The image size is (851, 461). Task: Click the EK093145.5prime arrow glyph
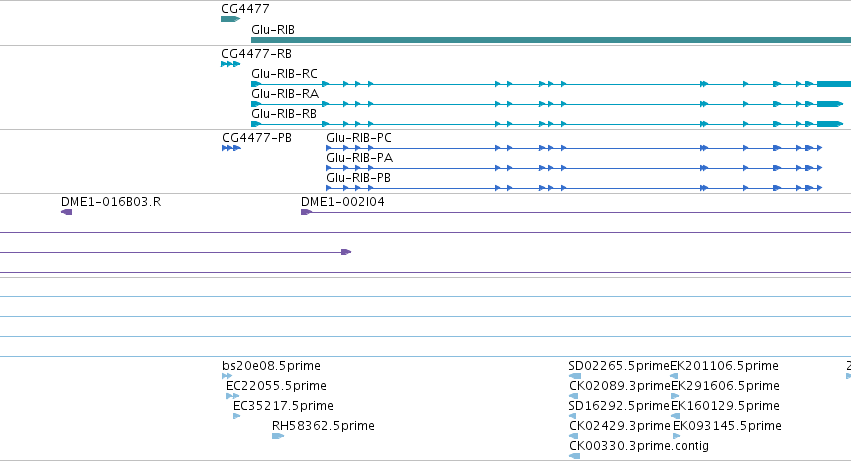[677, 436]
